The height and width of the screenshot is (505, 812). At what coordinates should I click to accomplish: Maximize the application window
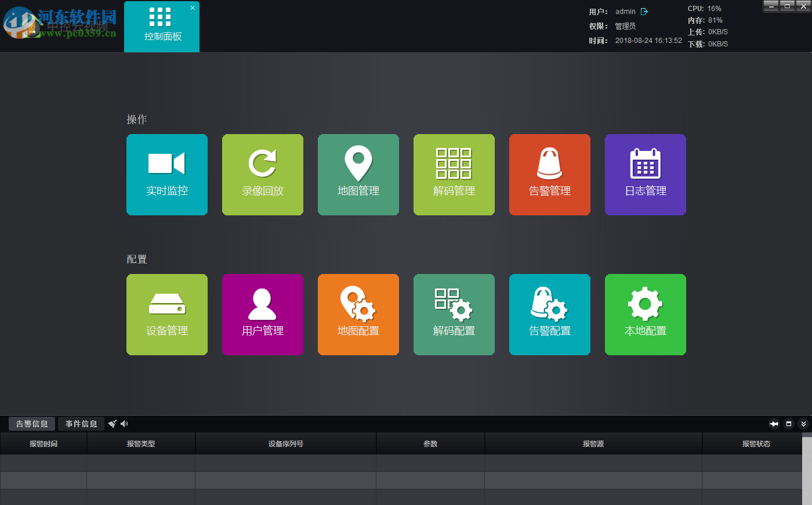[787, 6]
